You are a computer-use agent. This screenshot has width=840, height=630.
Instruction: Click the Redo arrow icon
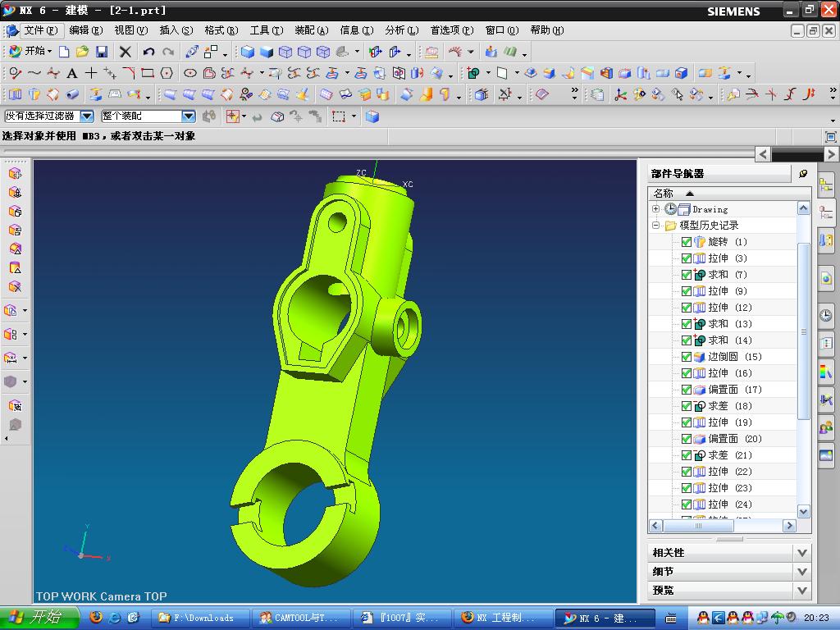tap(168, 52)
